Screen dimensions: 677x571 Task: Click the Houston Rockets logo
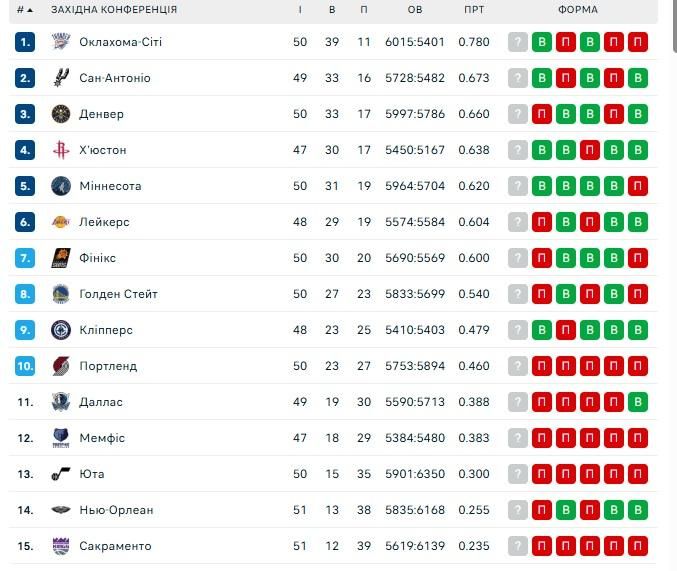(x=60, y=150)
